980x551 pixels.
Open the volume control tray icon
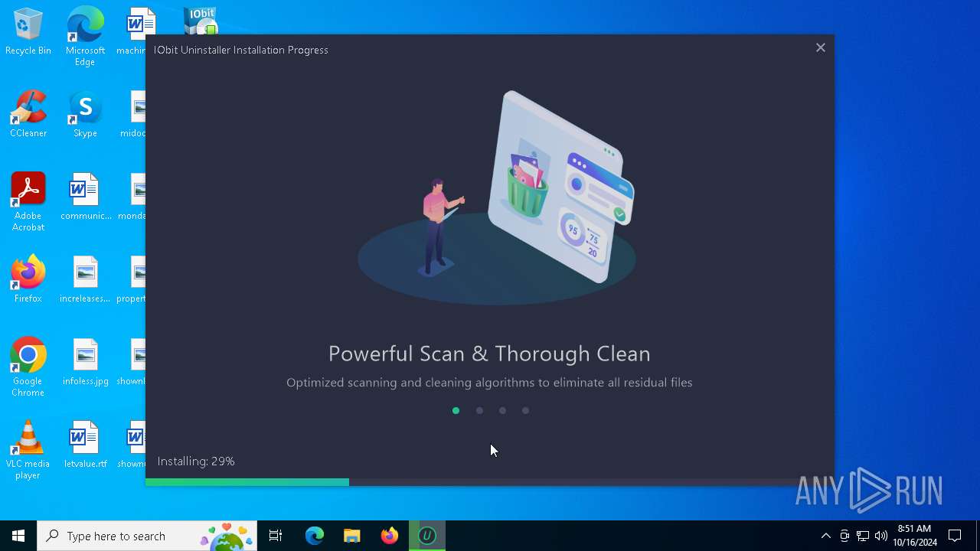880,536
